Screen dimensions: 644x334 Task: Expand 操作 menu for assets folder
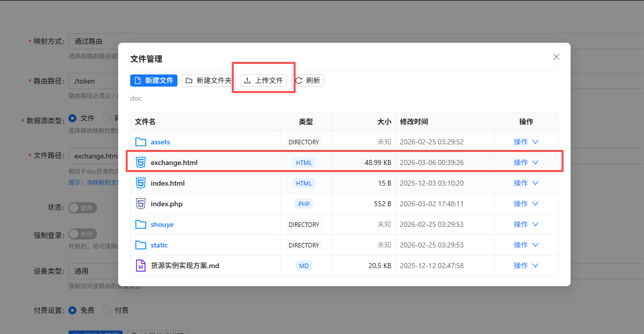[526, 142]
